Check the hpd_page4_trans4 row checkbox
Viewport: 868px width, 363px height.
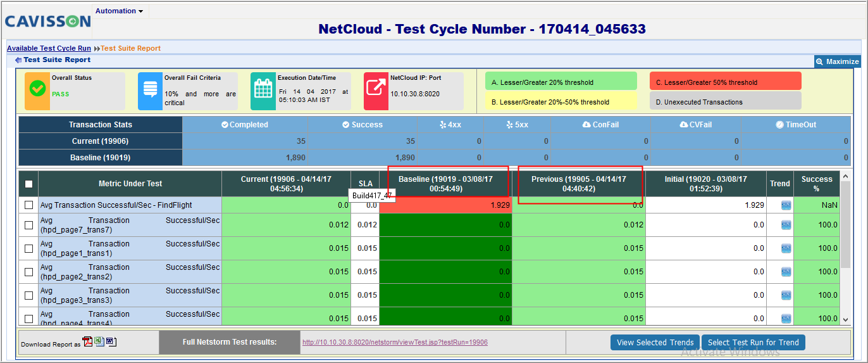coord(28,319)
